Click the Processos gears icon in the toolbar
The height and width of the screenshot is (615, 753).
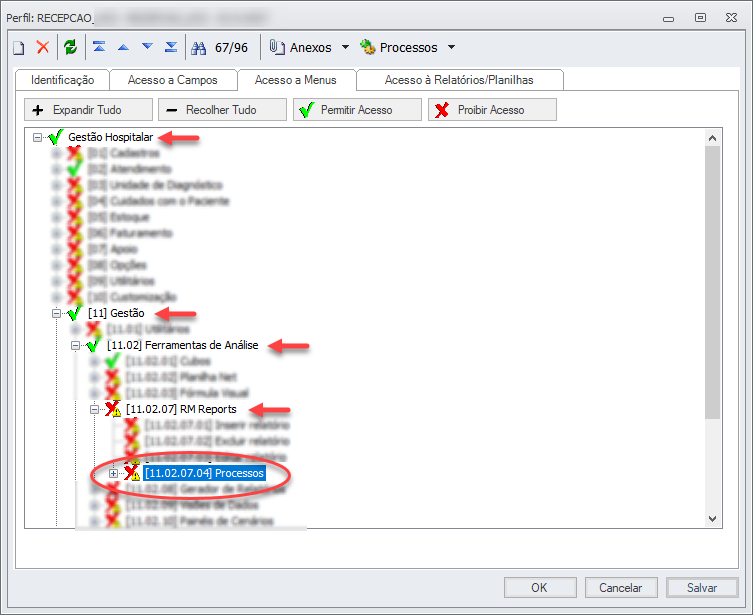(x=368, y=47)
